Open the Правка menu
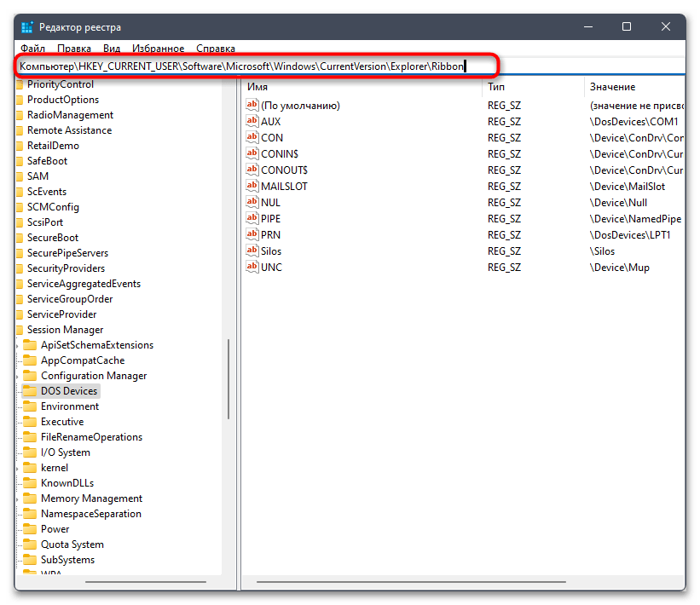Viewport: 700px width, 605px height. tap(73, 49)
